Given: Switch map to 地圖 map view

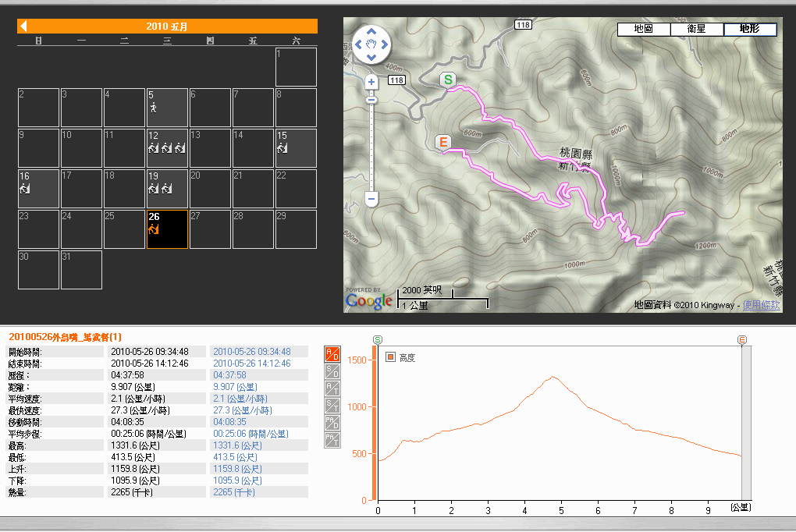Looking at the screenshot, I should coord(644,29).
